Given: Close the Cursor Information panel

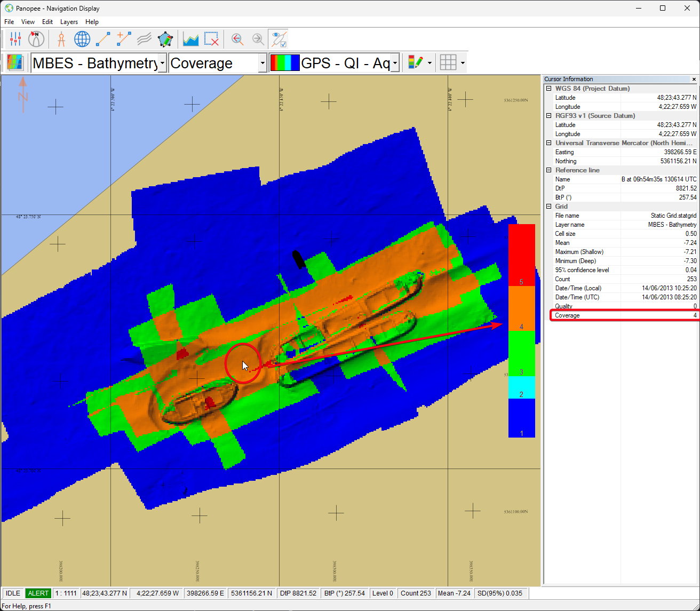Looking at the screenshot, I should (694, 79).
